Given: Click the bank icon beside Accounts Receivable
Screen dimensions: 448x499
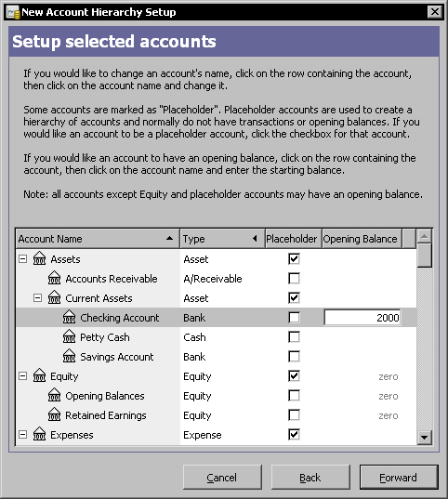Looking at the screenshot, I should pyautogui.click(x=54, y=278).
